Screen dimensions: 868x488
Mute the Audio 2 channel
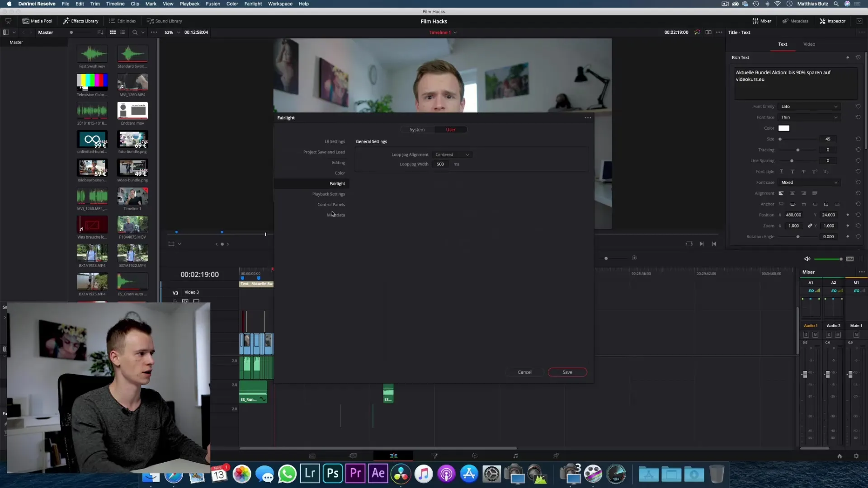pyautogui.click(x=838, y=335)
